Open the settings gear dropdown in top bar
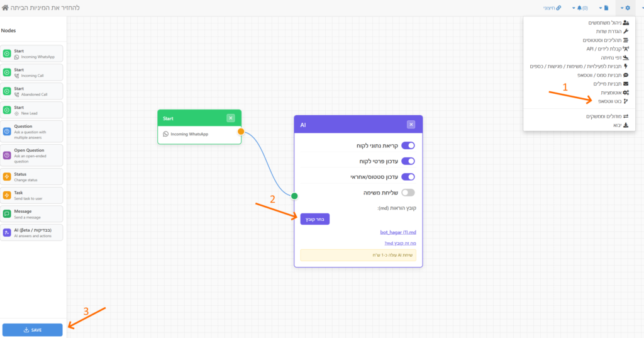This screenshot has height=338, width=644. tap(625, 8)
